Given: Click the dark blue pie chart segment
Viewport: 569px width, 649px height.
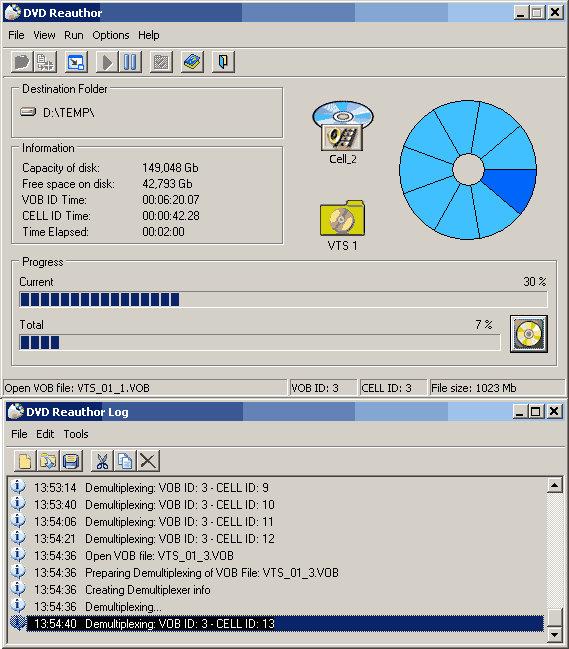Looking at the screenshot, I should point(510,189).
